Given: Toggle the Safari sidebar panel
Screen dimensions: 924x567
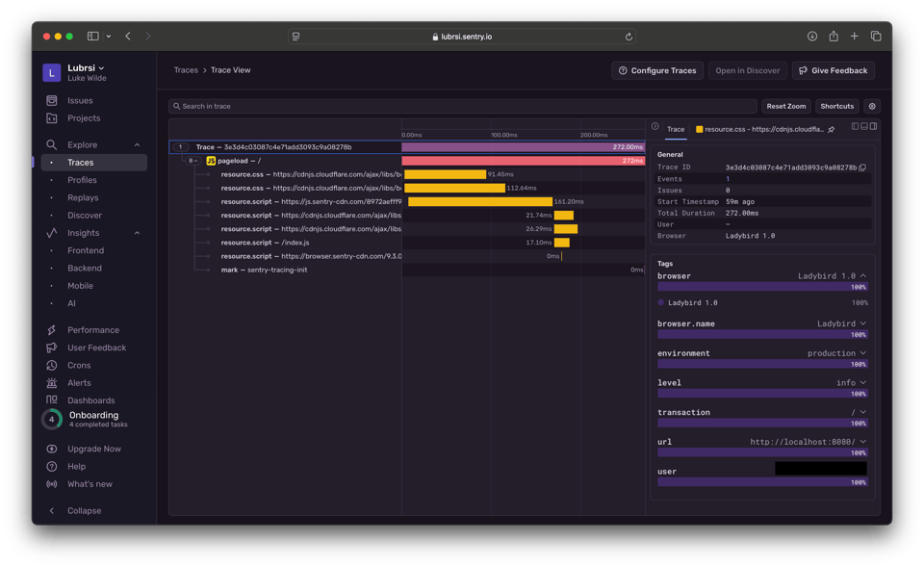Looking at the screenshot, I should coord(93,37).
